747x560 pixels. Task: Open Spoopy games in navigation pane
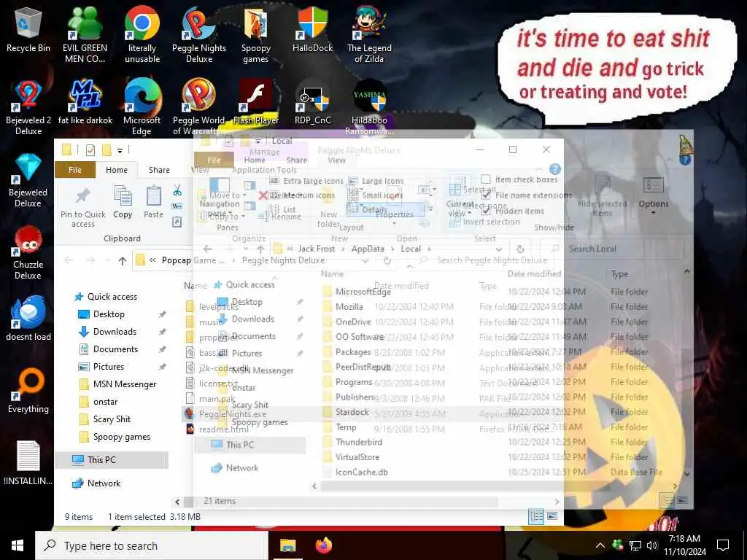pos(122,437)
